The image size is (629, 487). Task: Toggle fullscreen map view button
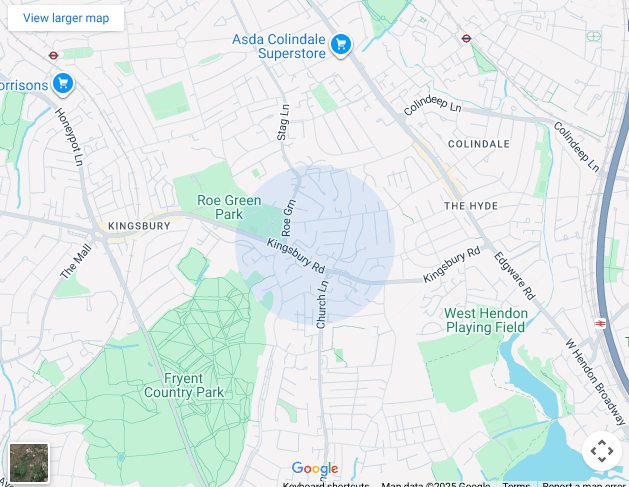602,451
